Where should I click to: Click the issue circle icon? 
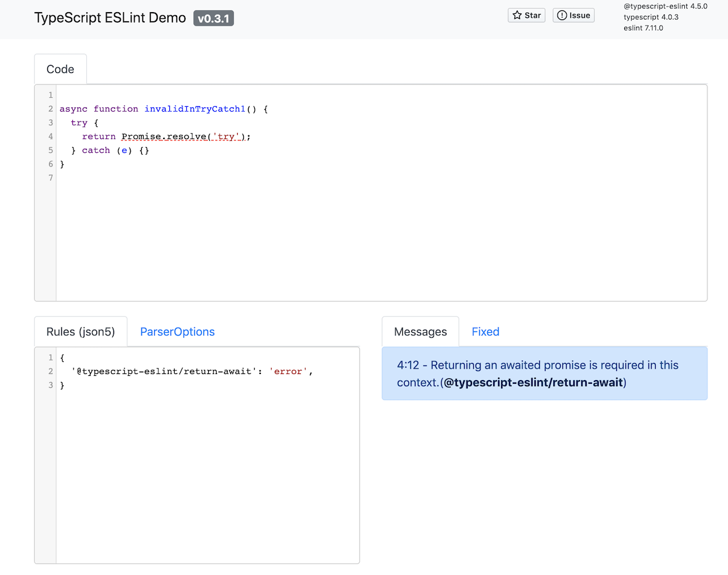pyautogui.click(x=562, y=15)
